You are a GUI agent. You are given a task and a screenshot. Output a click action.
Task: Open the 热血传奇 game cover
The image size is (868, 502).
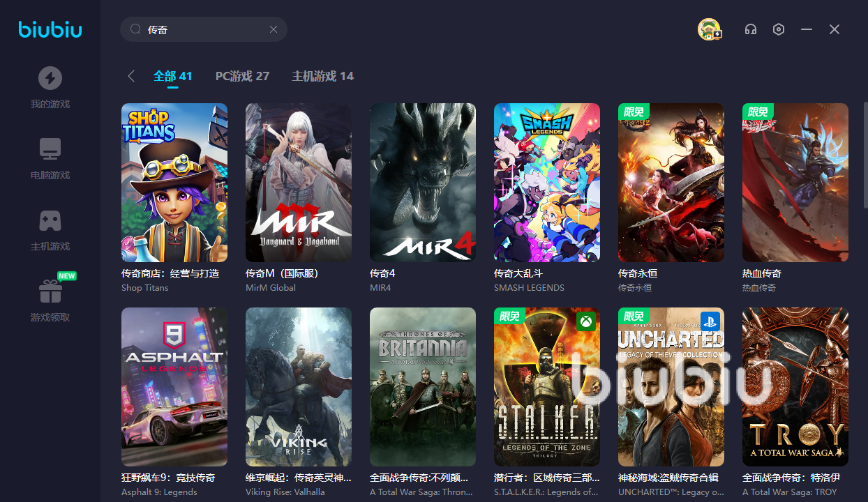pos(795,183)
